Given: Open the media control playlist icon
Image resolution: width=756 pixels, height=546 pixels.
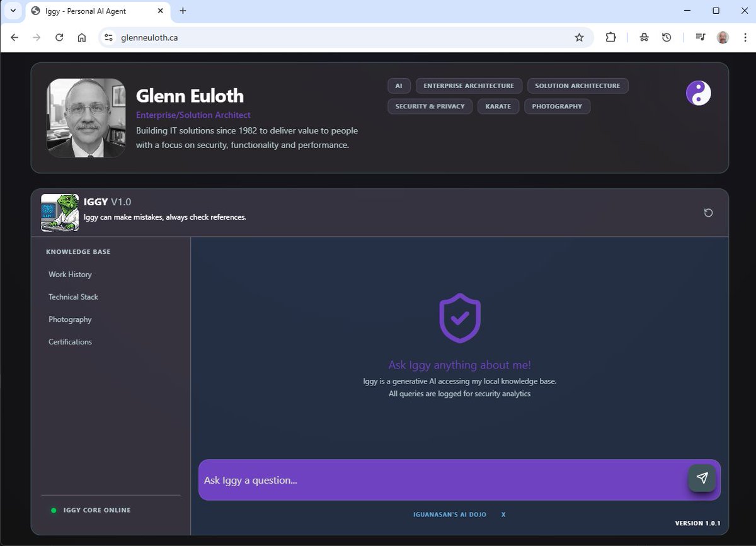Looking at the screenshot, I should (x=700, y=38).
